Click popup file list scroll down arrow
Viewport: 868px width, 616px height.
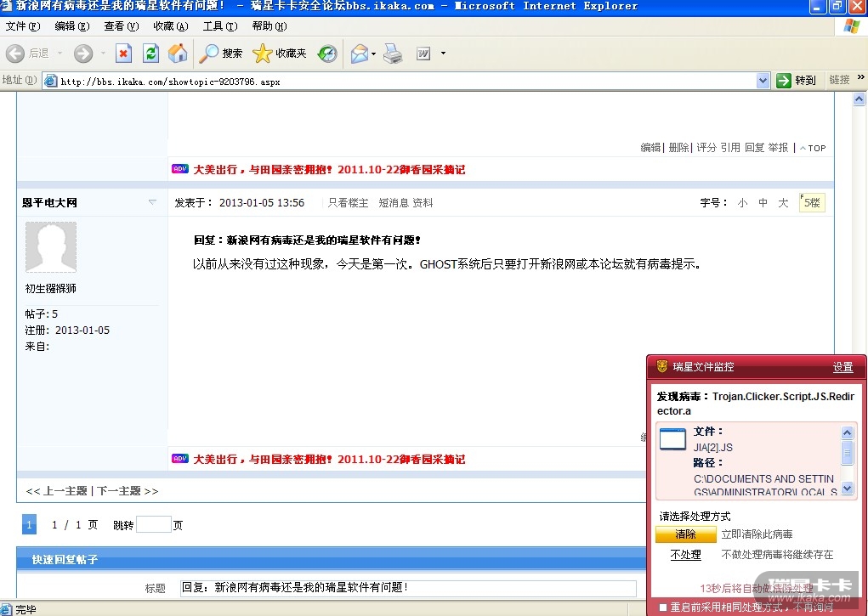847,488
